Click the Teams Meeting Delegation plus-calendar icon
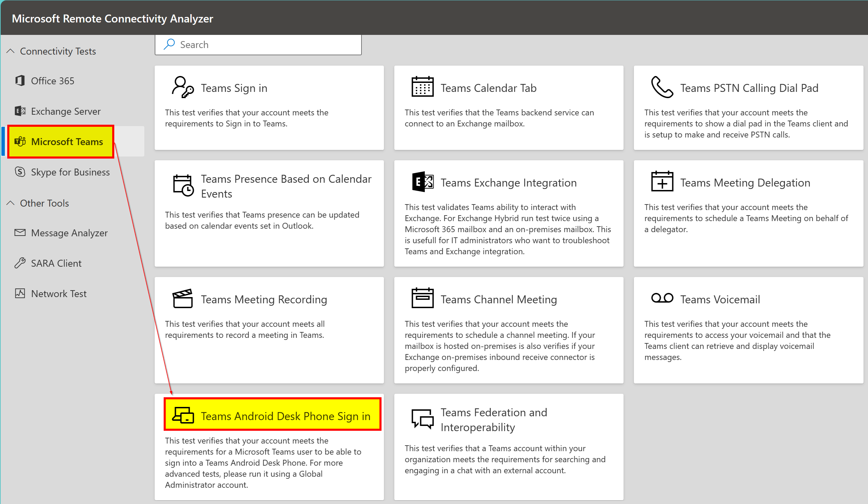Image resolution: width=868 pixels, height=504 pixels. 662,182
